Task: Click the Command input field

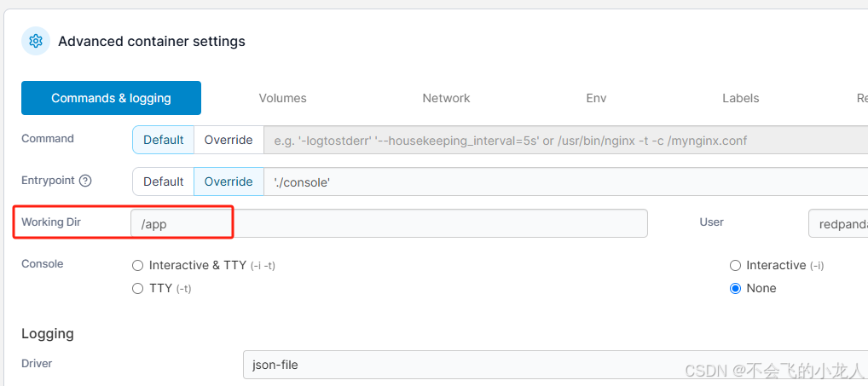Action: (x=566, y=140)
